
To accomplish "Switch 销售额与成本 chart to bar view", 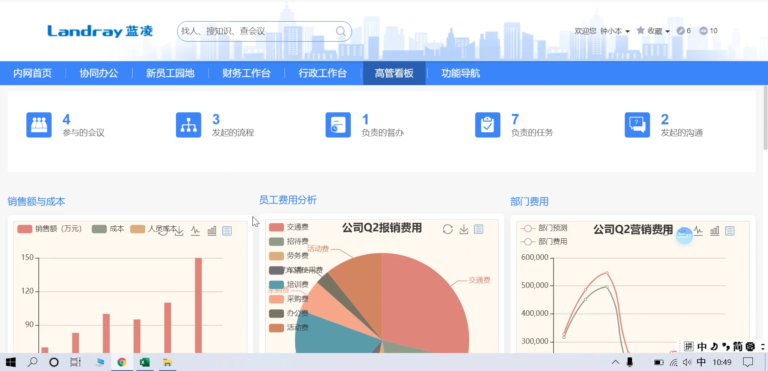I will tap(212, 230).
